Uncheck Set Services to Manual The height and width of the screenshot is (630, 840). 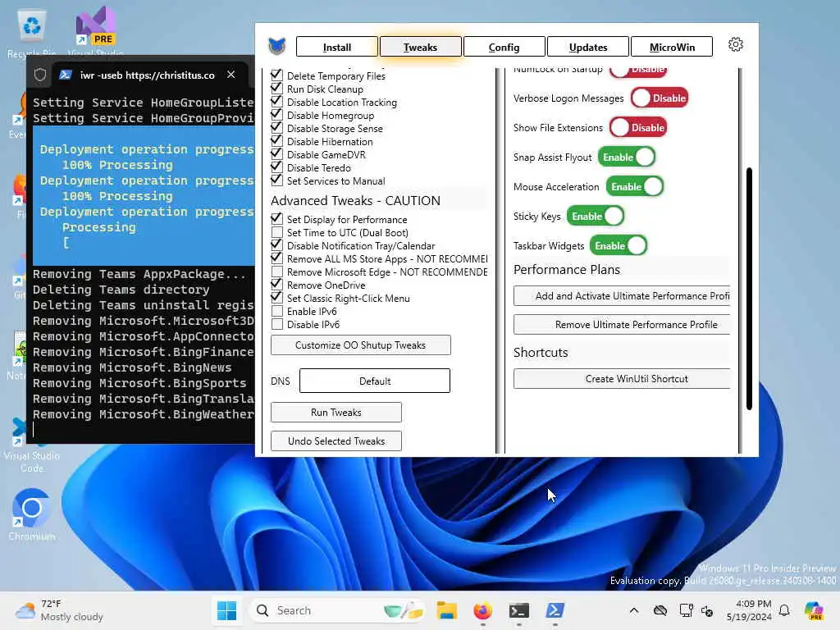[x=276, y=180]
